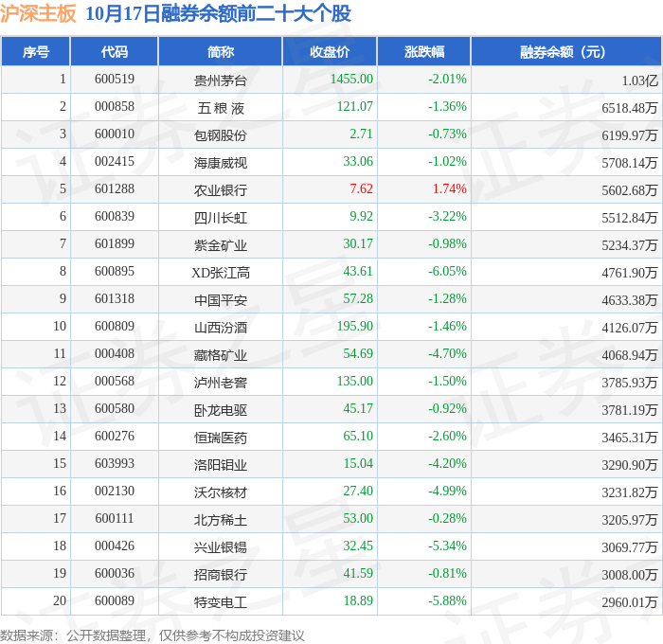The image size is (663, 644).
Task: Select stock name 五粮液
Action: tap(221, 107)
